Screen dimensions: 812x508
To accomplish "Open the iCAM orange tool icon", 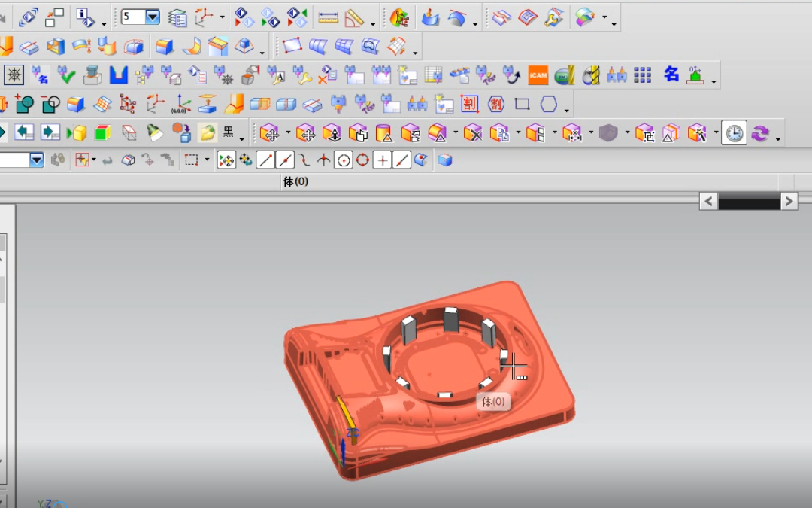I will [538, 75].
